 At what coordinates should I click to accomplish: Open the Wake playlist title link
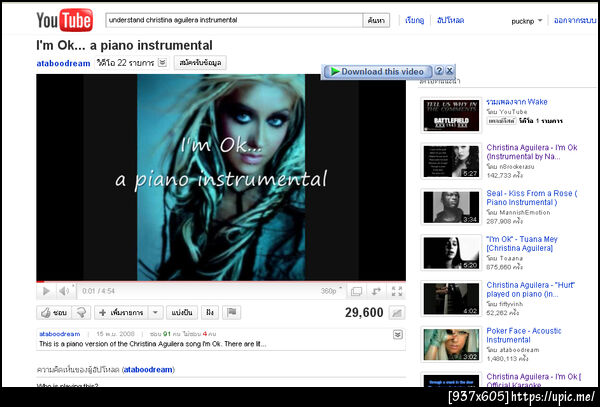(x=517, y=102)
